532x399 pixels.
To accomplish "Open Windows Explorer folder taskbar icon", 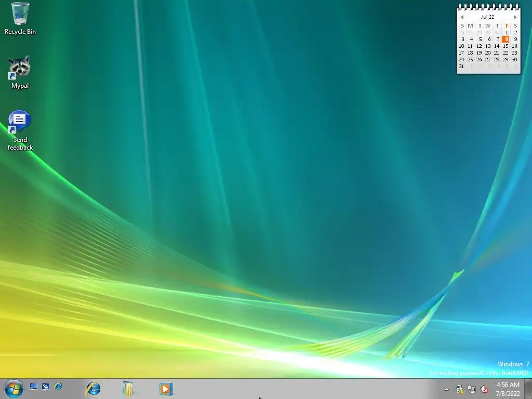I will tap(129, 389).
